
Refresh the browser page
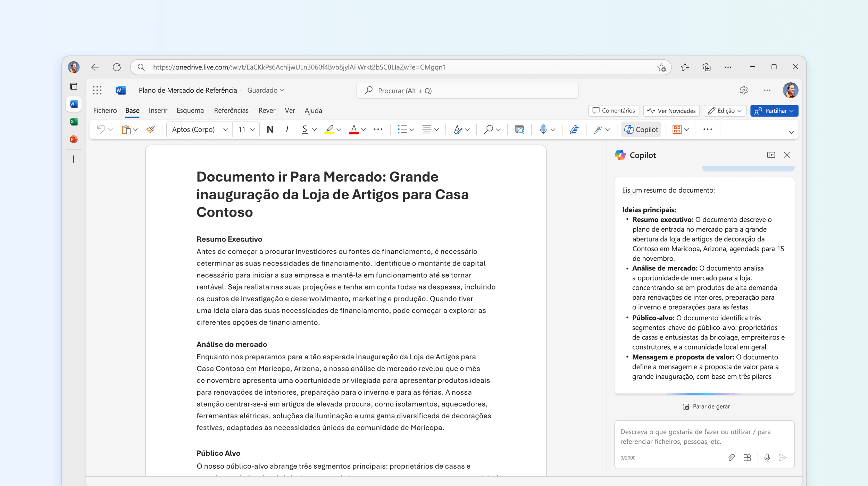coord(117,67)
